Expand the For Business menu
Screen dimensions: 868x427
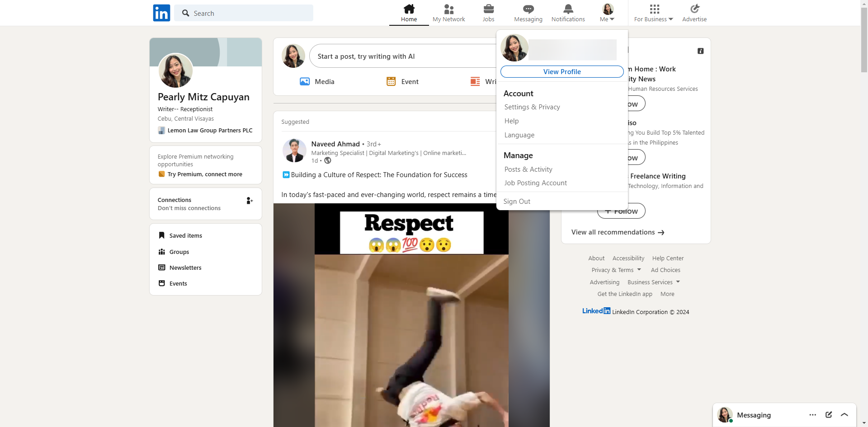pyautogui.click(x=654, y=19)
